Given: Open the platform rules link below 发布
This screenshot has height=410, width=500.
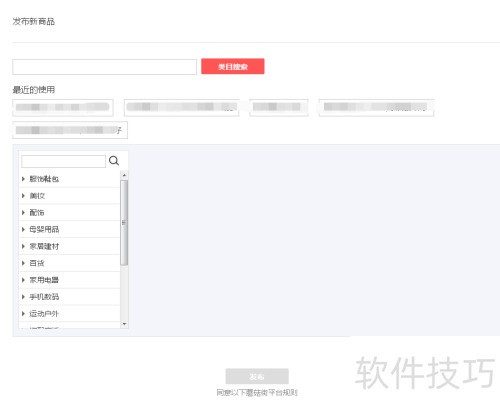Looking at the screenshot, I should (257, 393).
